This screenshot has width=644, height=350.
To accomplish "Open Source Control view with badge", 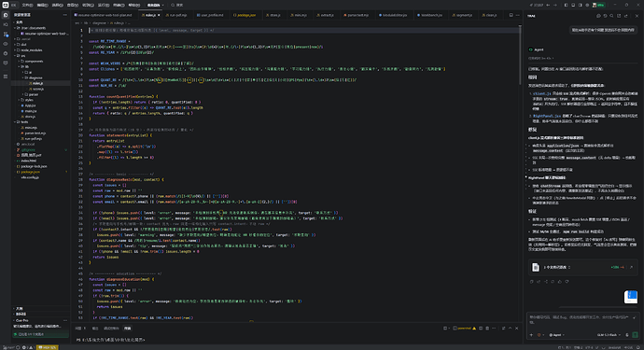I will point(6,35).
